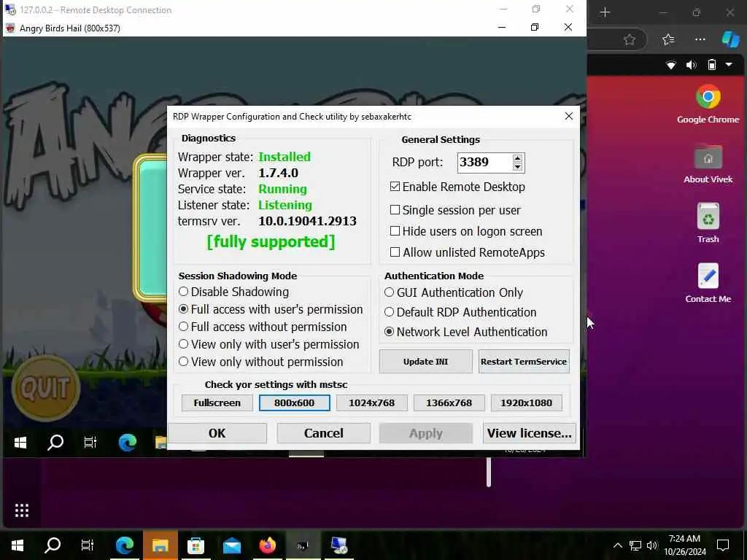Screen dimensions: 747x560
Task: Open a new browser tab
Action: [x=605, y=12]
